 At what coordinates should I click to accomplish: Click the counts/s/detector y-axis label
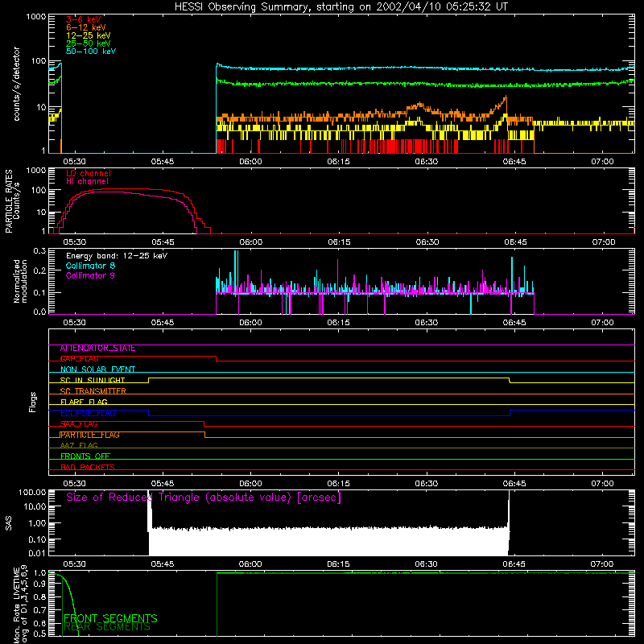pyautogui.click(x=16, y=84)
